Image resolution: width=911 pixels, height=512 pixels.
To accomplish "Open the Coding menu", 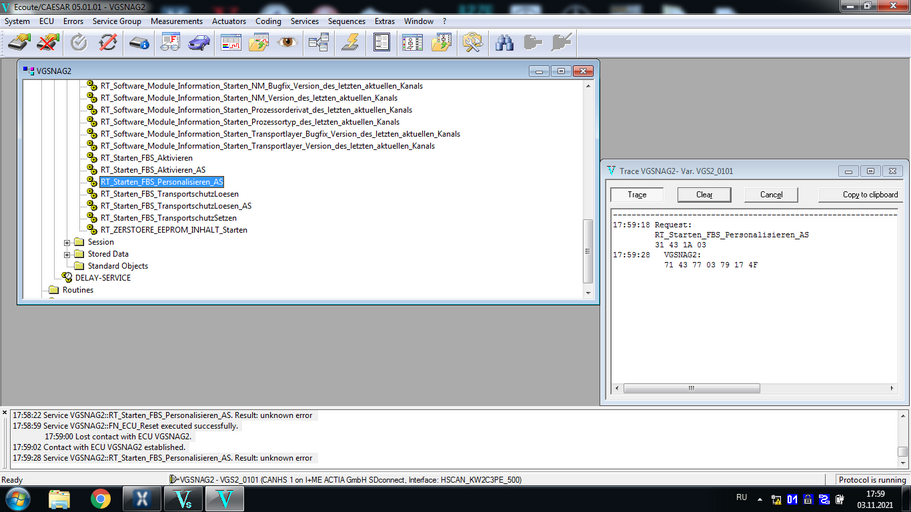I will click(x=268, y=21).
